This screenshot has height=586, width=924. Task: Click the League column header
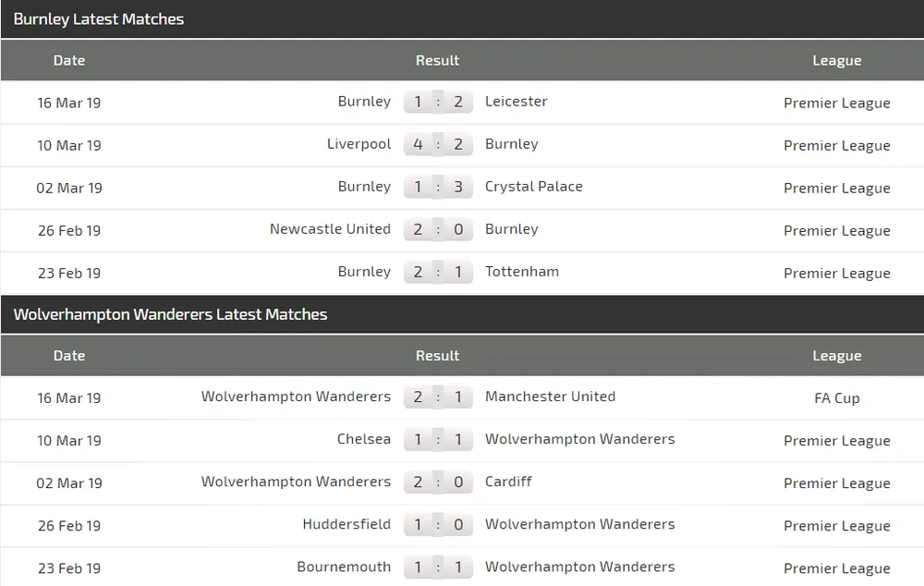(837, 60)
